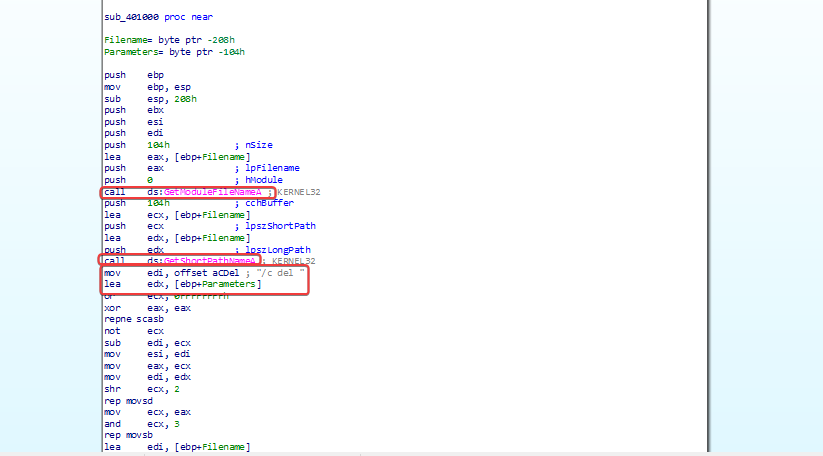Select the 'push esi' instruction
823x456 pixels.
134,122
